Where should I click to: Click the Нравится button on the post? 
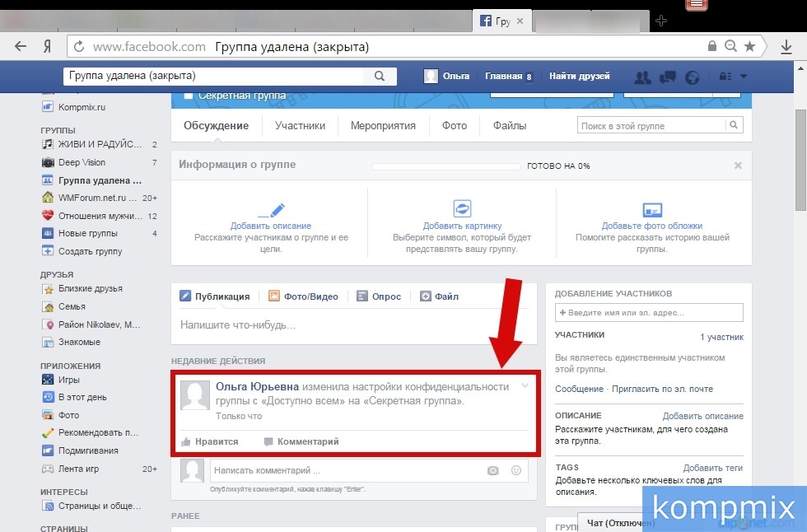210,441
